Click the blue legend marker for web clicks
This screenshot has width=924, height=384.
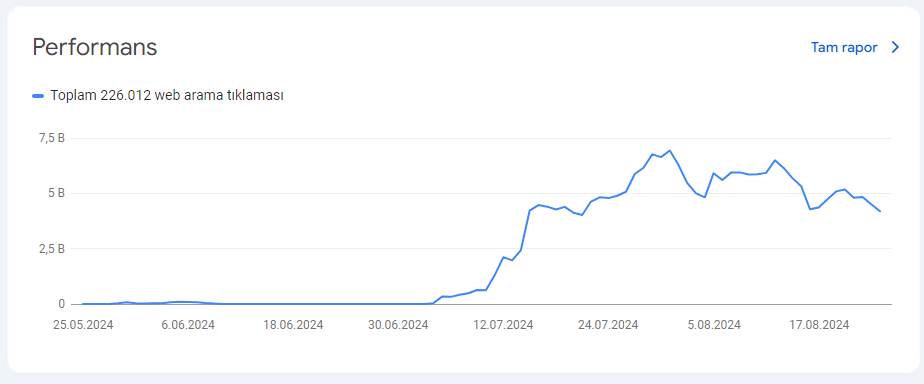tap(38, 95)
